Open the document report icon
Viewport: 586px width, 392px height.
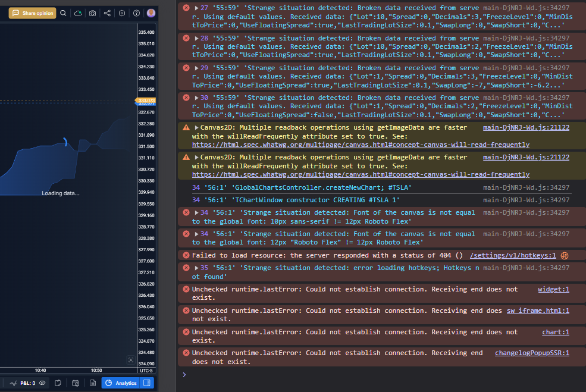(93, 383)
